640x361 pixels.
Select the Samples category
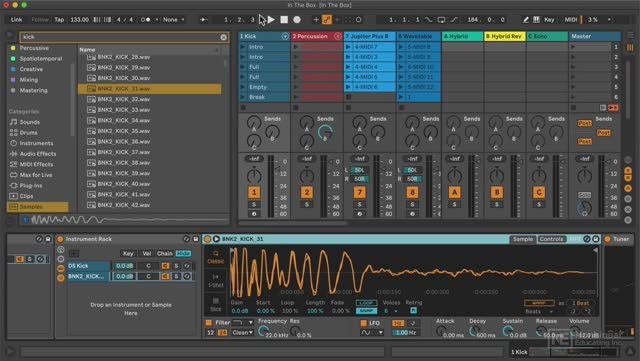[x=38, y=207]
